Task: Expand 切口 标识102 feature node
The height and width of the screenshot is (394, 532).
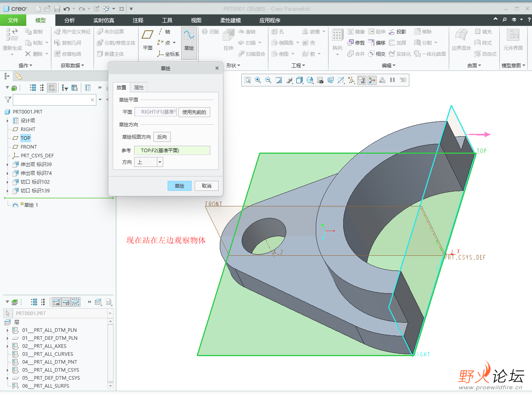Action: pos(8,182)
